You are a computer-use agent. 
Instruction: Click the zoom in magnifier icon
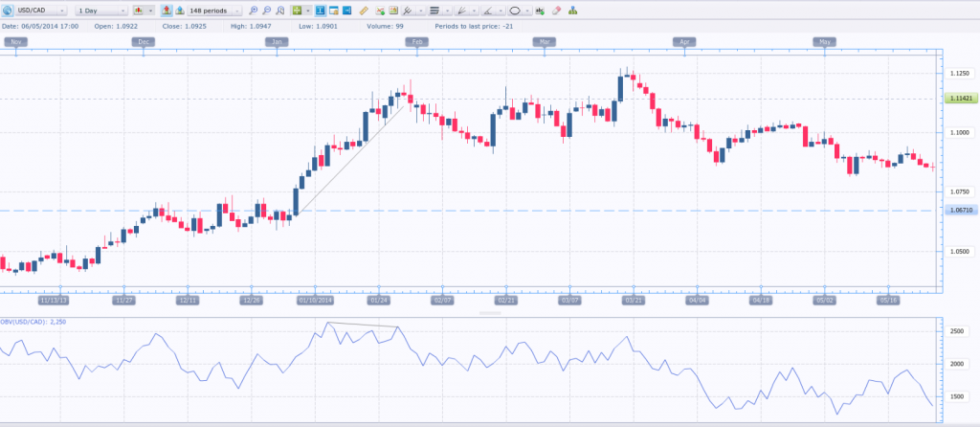253,10
